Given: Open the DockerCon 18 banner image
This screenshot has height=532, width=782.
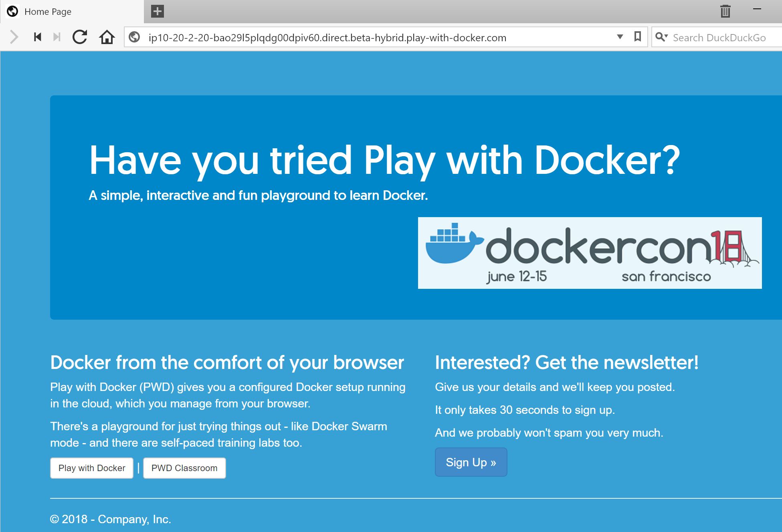Looking at the screenshot, I should coord(590,253).
